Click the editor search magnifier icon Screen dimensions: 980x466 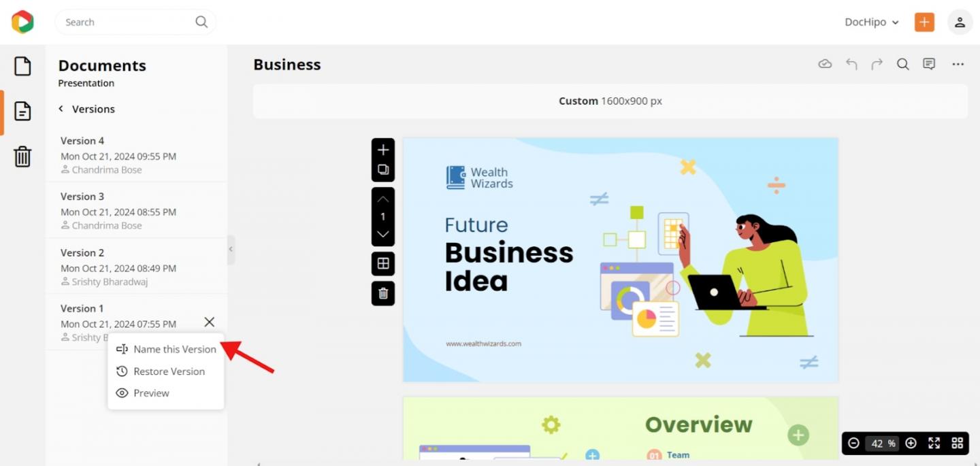(x=903, y=64)
